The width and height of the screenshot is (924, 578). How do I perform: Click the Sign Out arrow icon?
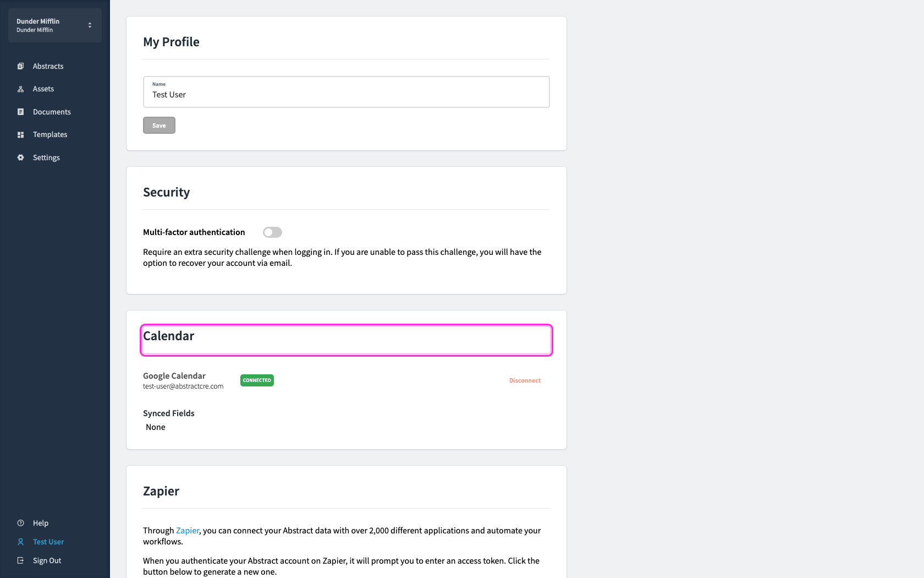click(x=20, y=560)
